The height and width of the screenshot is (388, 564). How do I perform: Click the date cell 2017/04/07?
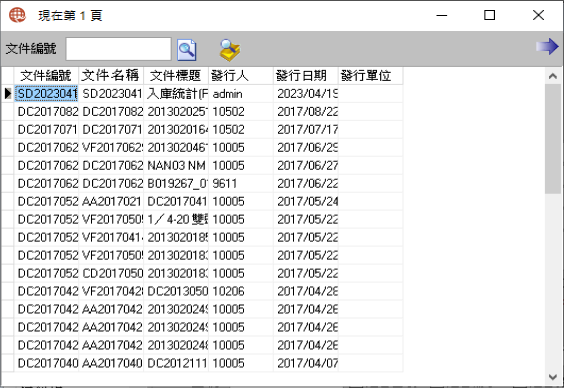(x=306, y=364)
